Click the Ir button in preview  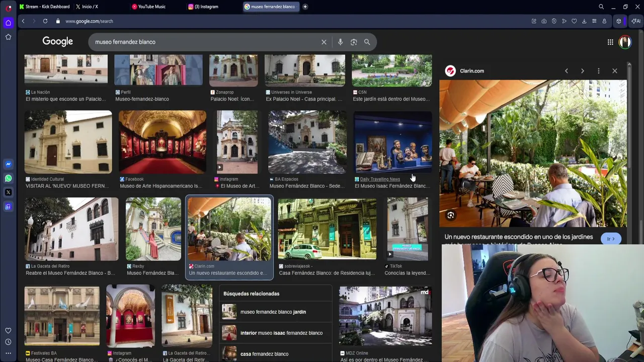pos(611,239)
